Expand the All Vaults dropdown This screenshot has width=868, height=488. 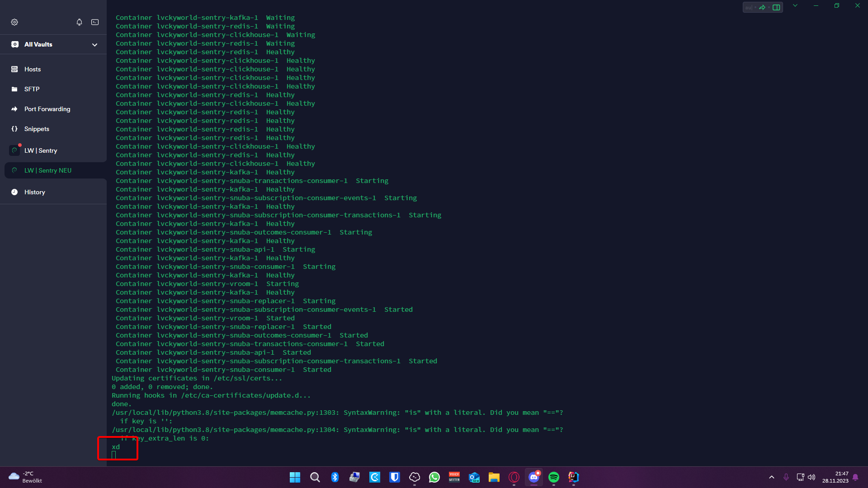point(94,45)
